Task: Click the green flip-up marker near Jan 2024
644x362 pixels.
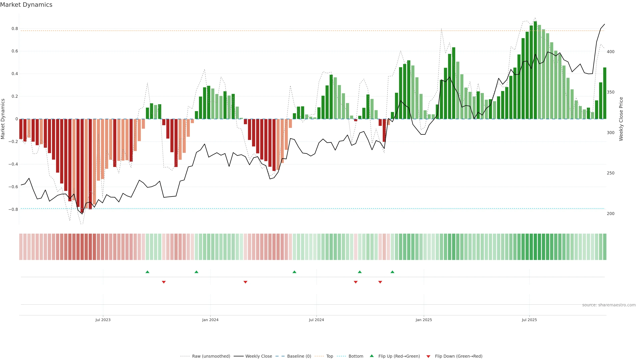Action: click(x=196, y=272)
